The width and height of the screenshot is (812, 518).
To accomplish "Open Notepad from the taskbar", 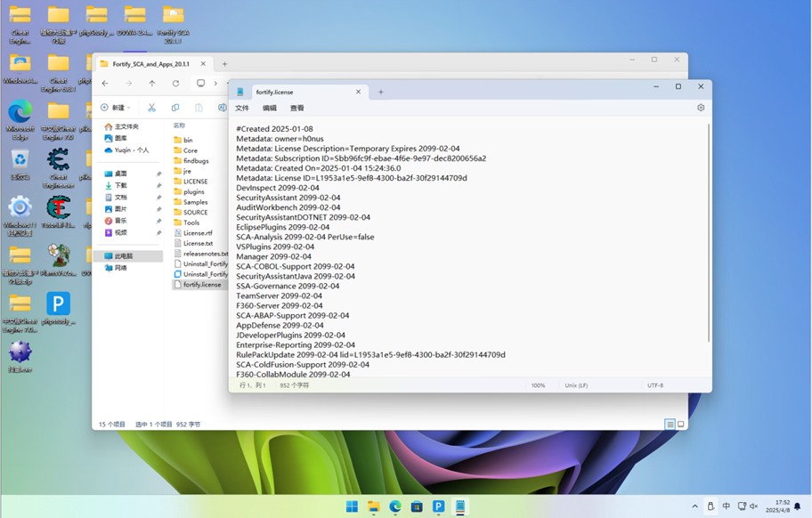I will (x=460, y=506).
